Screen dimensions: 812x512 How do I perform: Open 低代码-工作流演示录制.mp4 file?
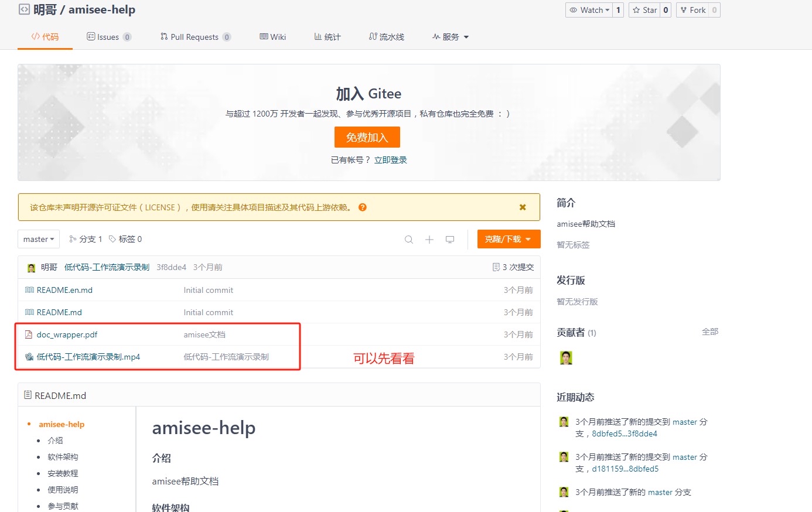pos(88,357)
